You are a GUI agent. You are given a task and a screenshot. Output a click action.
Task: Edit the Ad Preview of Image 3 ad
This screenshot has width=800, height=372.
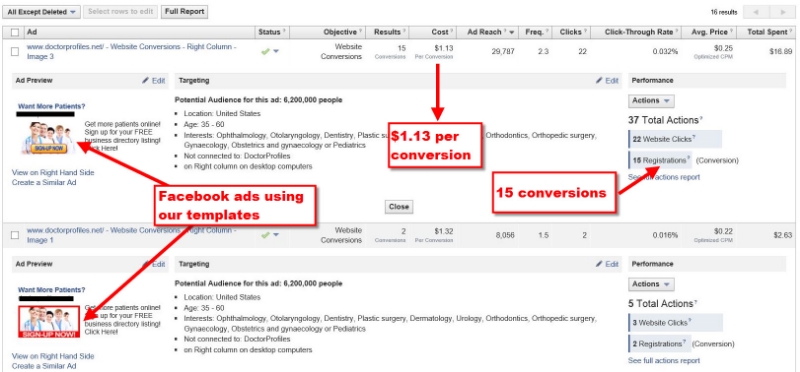tap(154, 81)
